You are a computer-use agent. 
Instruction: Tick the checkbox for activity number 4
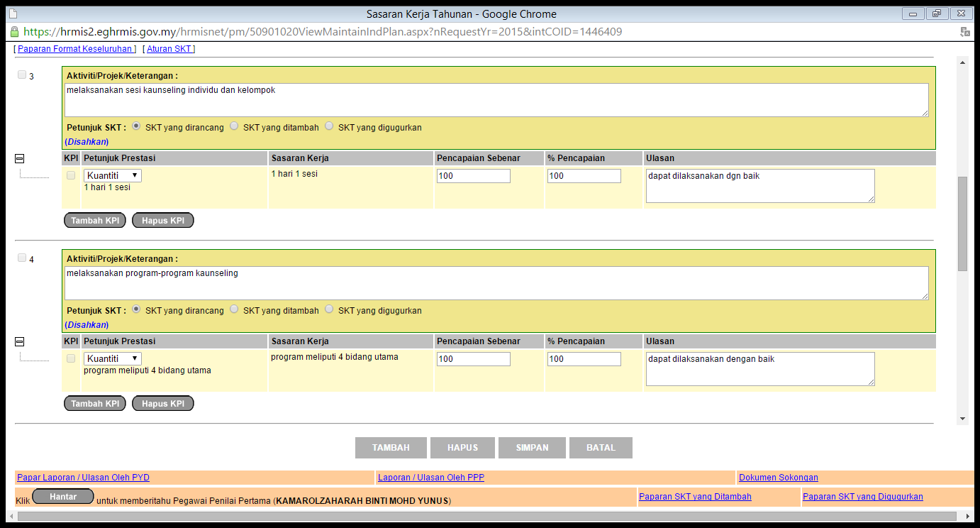point(22,258)
